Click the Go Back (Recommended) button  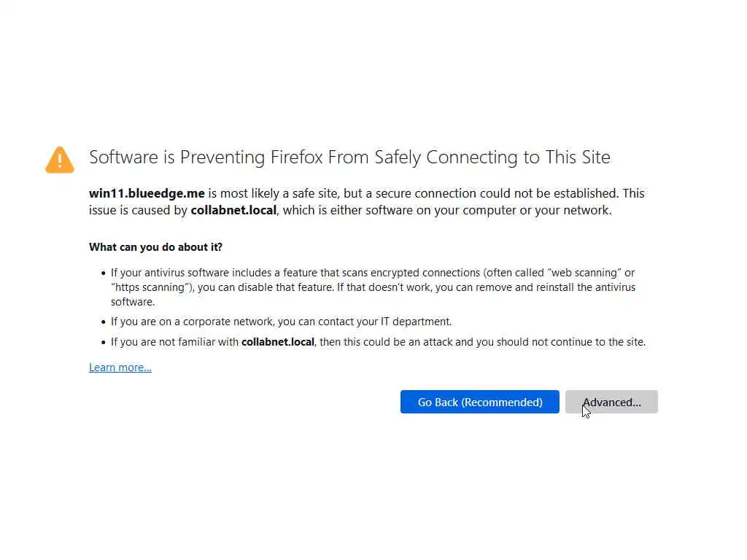tap(479, 402)
